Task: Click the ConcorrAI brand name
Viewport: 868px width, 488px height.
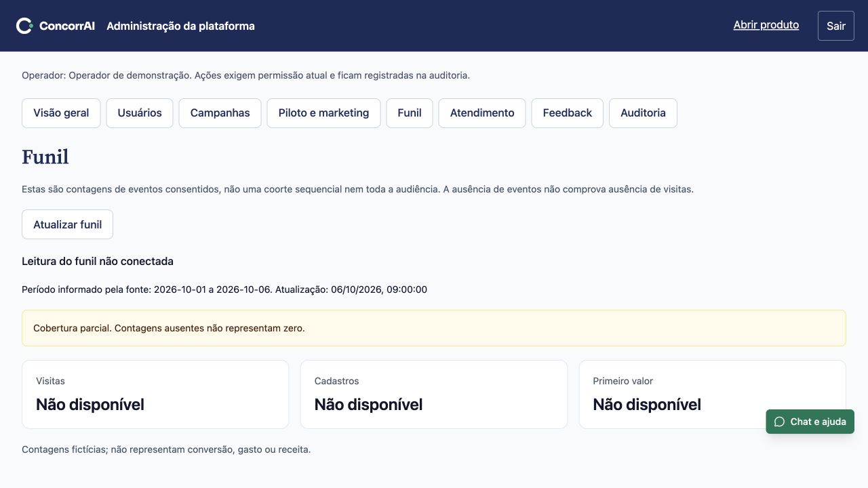Action: [67, 26]
